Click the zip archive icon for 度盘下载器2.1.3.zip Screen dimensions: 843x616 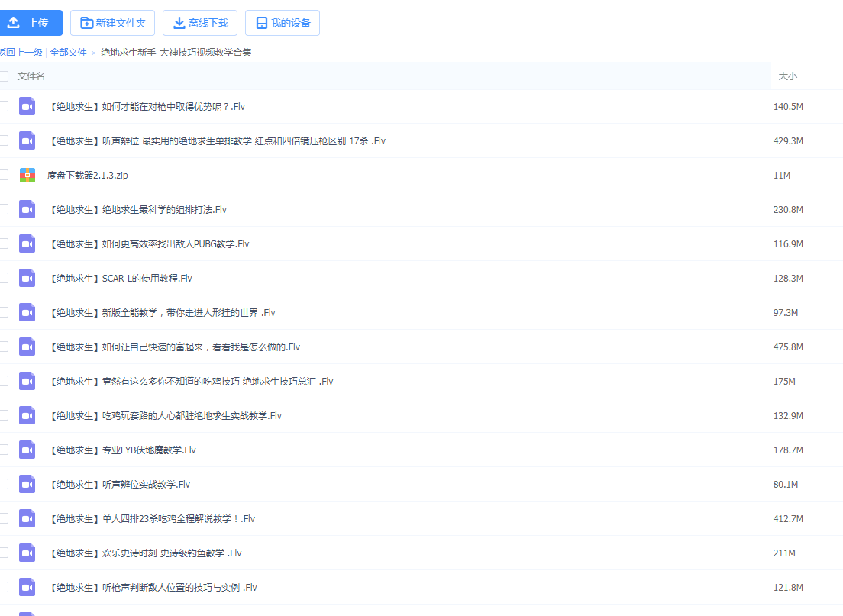pyautogui.click(x=27, y=176)
